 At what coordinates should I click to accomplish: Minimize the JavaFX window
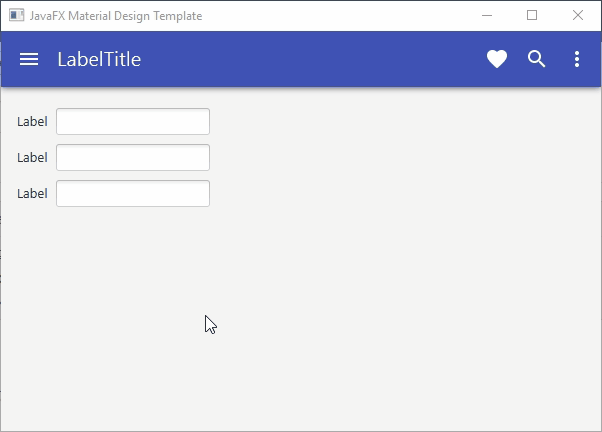(486, 16)
